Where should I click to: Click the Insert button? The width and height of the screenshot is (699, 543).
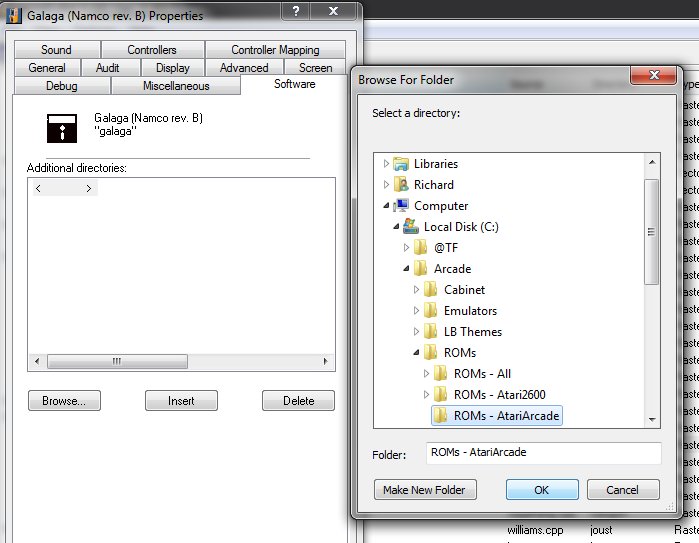click(x=181, y=400)
